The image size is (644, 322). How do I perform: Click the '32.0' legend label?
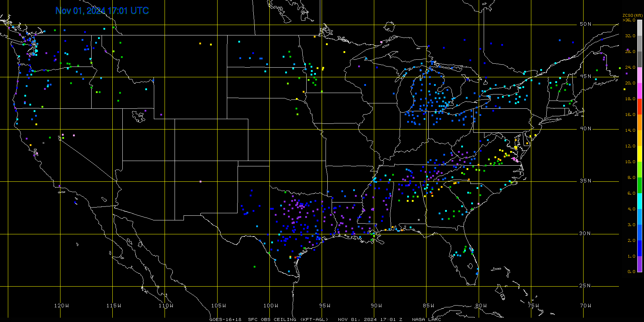[x=630, y=36]
